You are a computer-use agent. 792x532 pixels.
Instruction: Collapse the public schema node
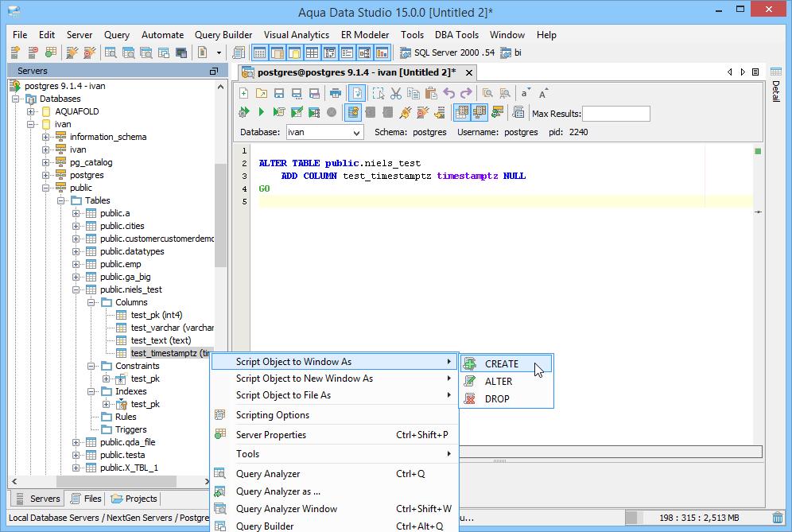click(46, 188)
